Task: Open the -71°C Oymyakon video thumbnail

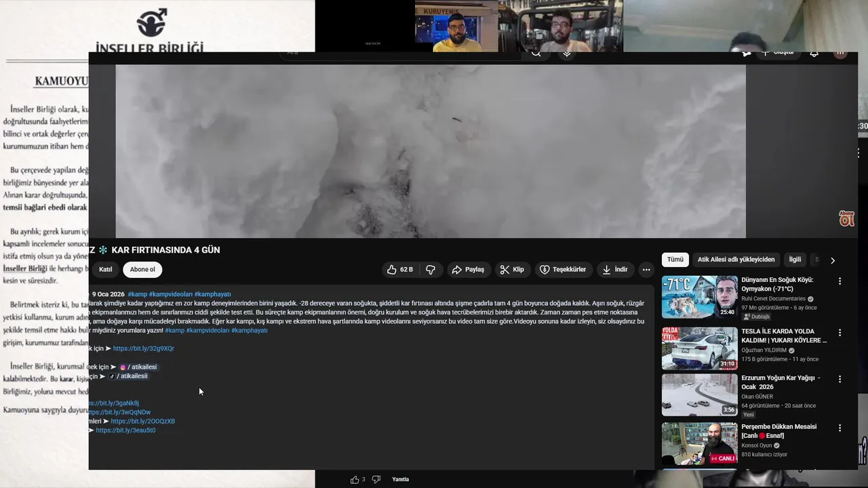Action: point(699,297)
